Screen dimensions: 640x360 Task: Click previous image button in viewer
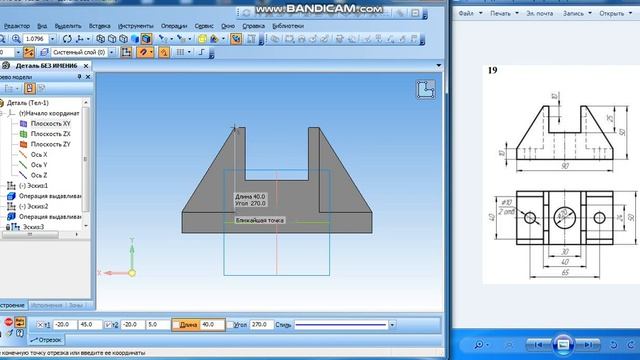pyautogui.click(x=538, y=345)
